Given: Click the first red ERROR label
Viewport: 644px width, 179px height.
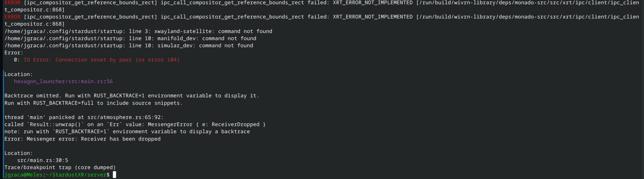Looking at the screenshot, I should pyautogui.click(x=12, y=3).
